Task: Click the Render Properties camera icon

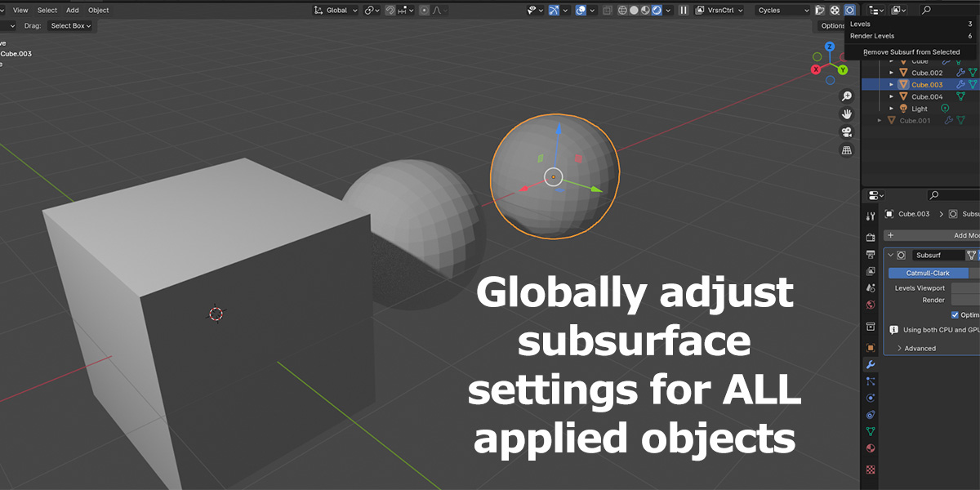Action: pos(870,235)
